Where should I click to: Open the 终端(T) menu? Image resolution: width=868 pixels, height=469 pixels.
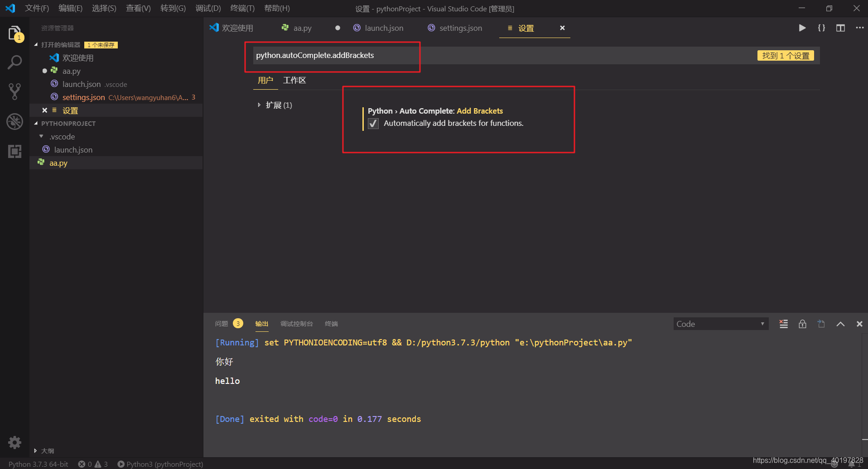pyautogui.click(x=242, y=8)
